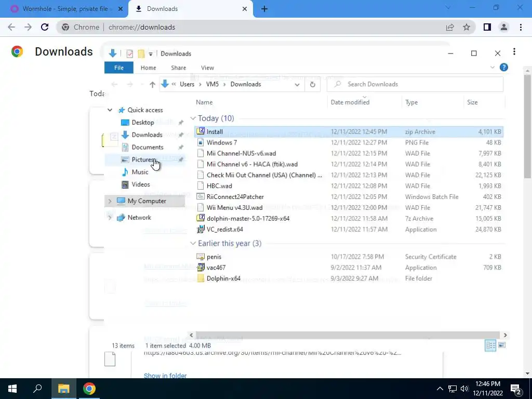Image resolution: width=532 pixels, height=399 pixels.
Task: Open the Home ribbon tab
Action: tap(148, 68)
